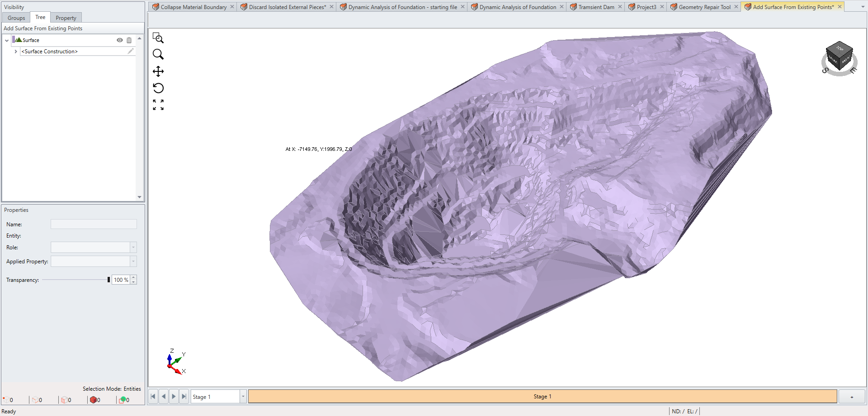This screenshot has height=416, width=868.
Task: Add a new stage with the plus button
Action: point(853,396)
